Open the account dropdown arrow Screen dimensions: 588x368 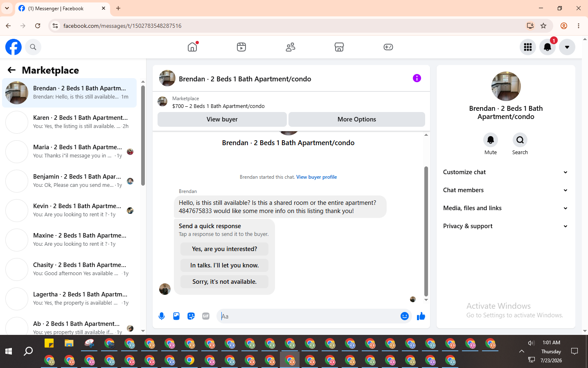click(x=567, y=47)
